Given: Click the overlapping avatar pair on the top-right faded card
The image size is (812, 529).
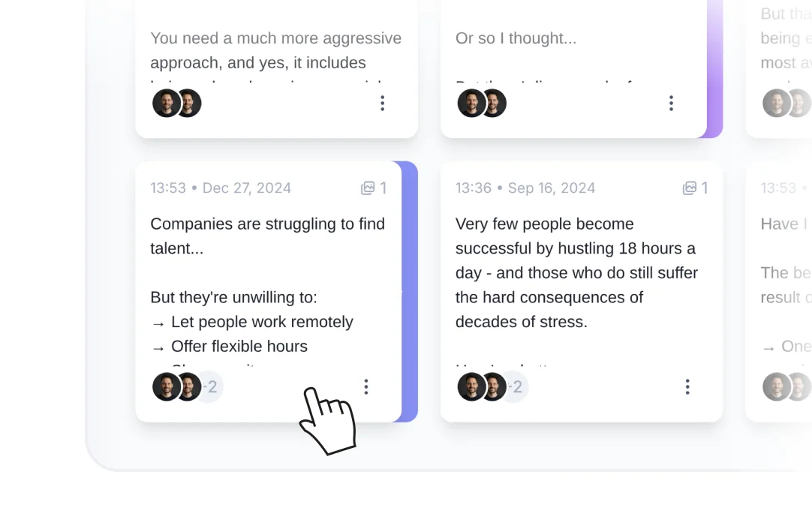Looking at the screenshot, I should tap(786, 103).
